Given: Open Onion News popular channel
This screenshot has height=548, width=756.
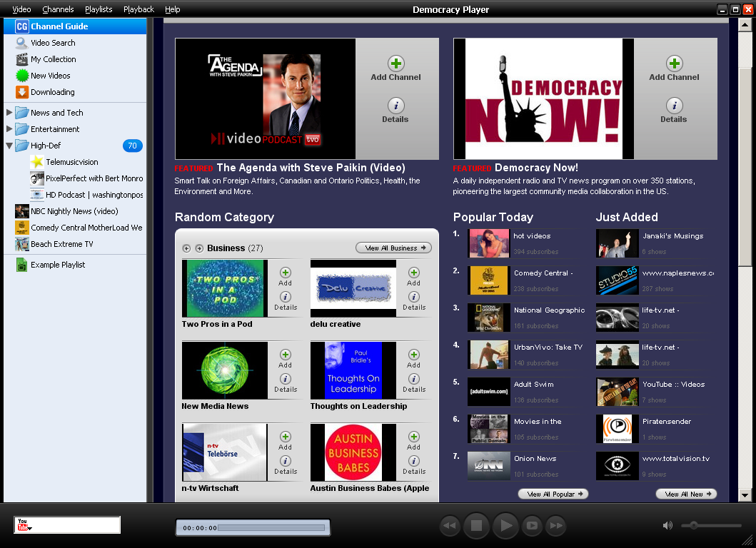Looking at the screenshot, I should pos(535,458).
